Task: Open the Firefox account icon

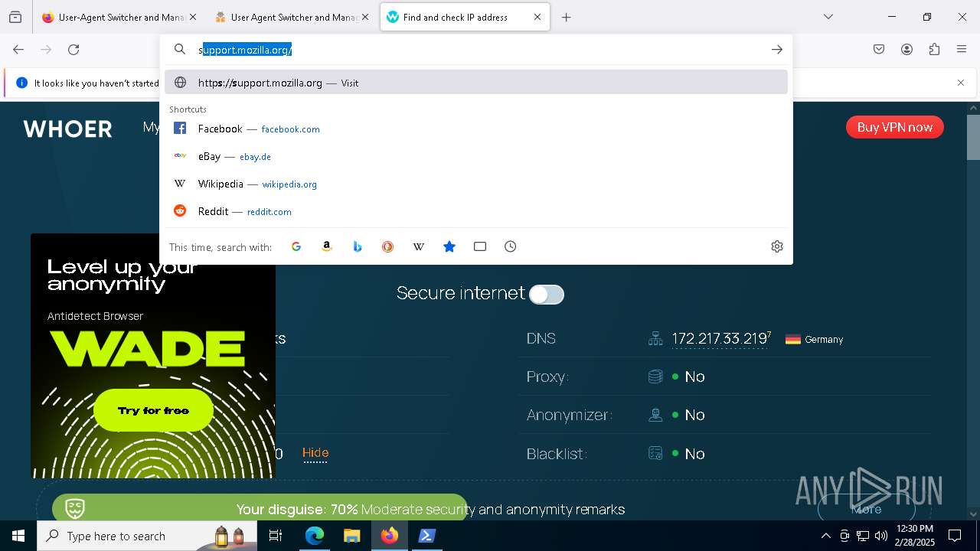Action: coord(906,50)
